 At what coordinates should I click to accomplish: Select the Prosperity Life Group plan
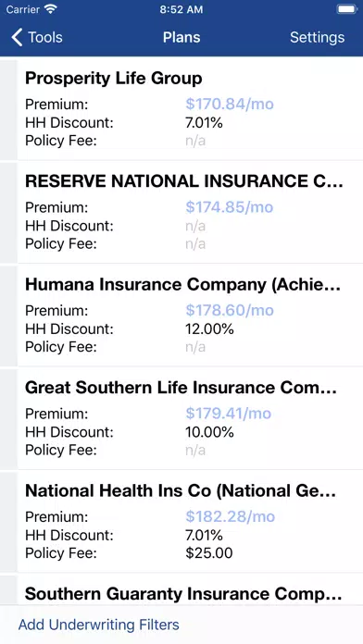click(x=190, y=109)
